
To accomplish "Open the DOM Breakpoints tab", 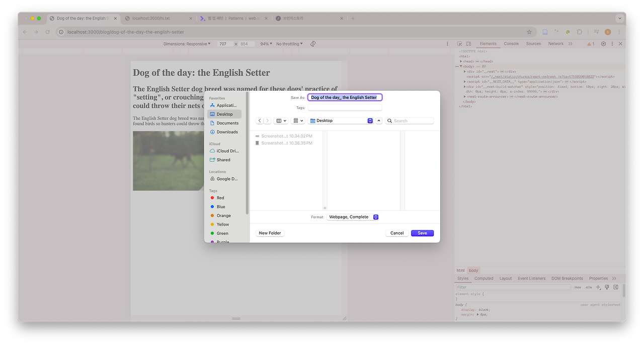I will coord(567,279).
